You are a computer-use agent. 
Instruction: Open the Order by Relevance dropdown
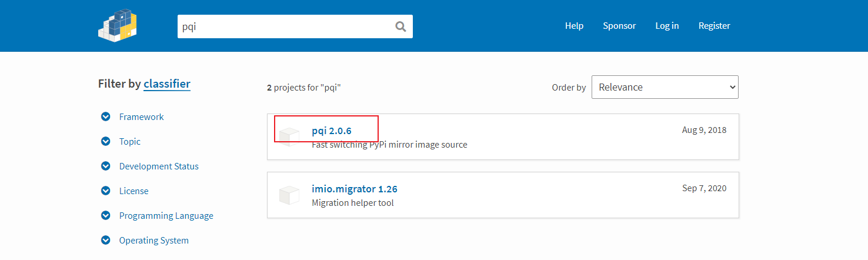click(x=665, y=87)
